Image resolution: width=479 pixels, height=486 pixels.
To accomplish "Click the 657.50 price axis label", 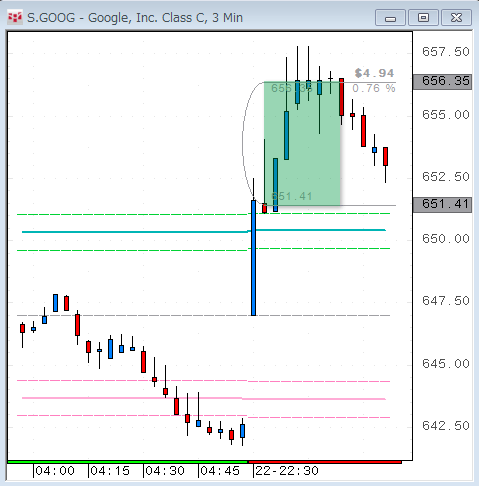I will coord(446,52).
